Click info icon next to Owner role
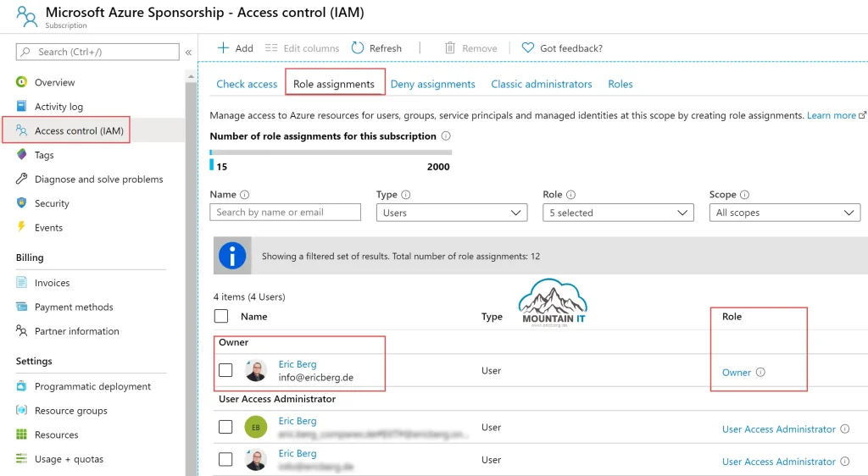This screenshot has width=868, height=476. tap(760, 373)
